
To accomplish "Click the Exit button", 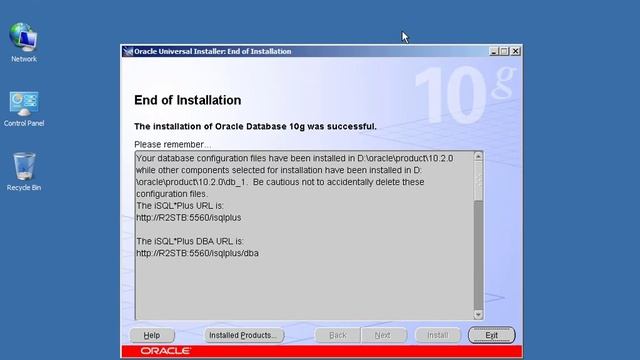I will [x=491, y=335].
